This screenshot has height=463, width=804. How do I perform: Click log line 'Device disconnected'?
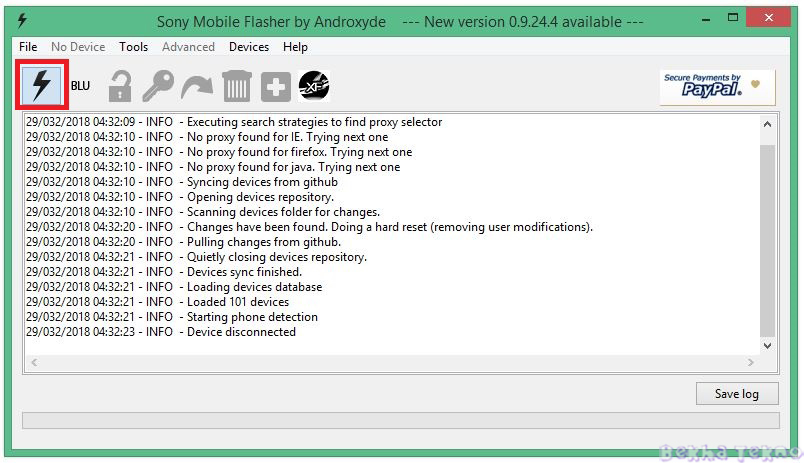click(x=160, y=332)
